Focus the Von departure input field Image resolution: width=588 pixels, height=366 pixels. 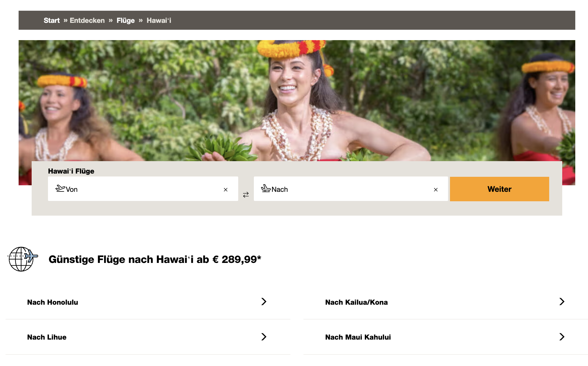[143, 189]
